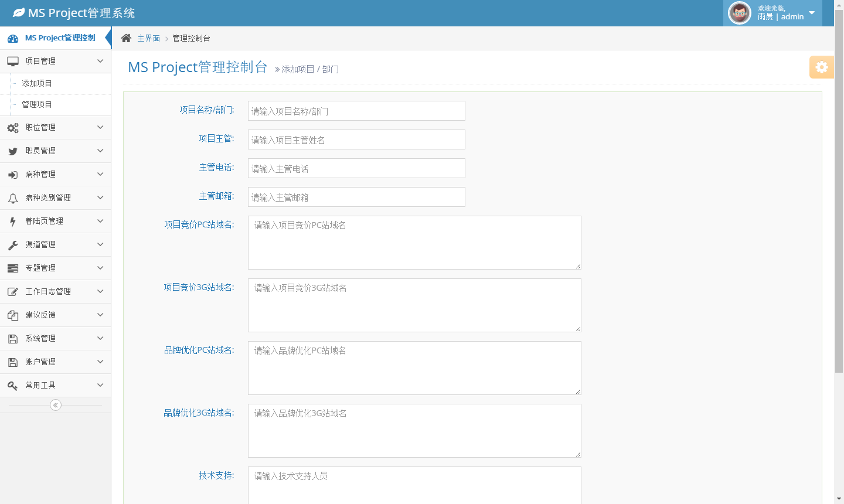Click the page vertical scrollbar
This screenshot has height=504, width=844.
(x=839, y=193)
